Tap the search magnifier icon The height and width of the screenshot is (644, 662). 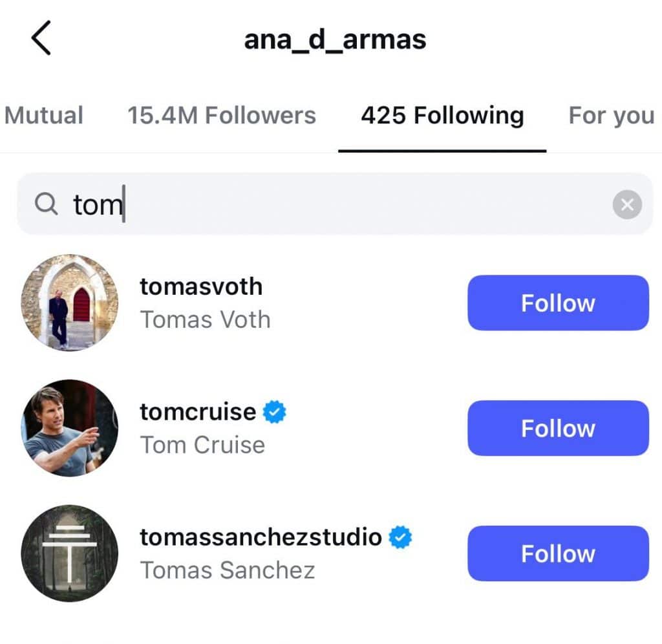click(x=45, y=205)
